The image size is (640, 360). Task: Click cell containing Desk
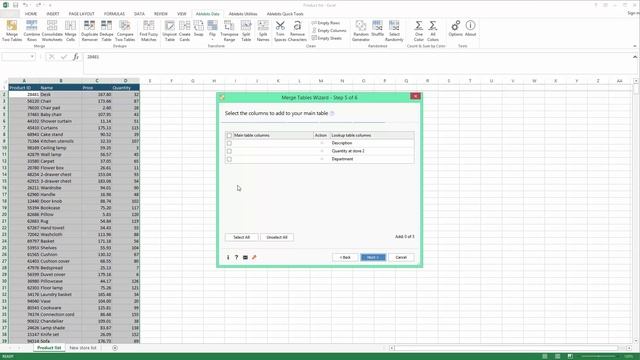coord(60,94)
